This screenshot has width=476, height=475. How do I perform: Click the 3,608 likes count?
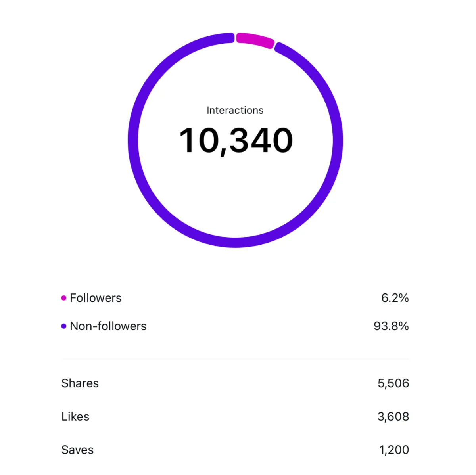[x=393, y=416]
